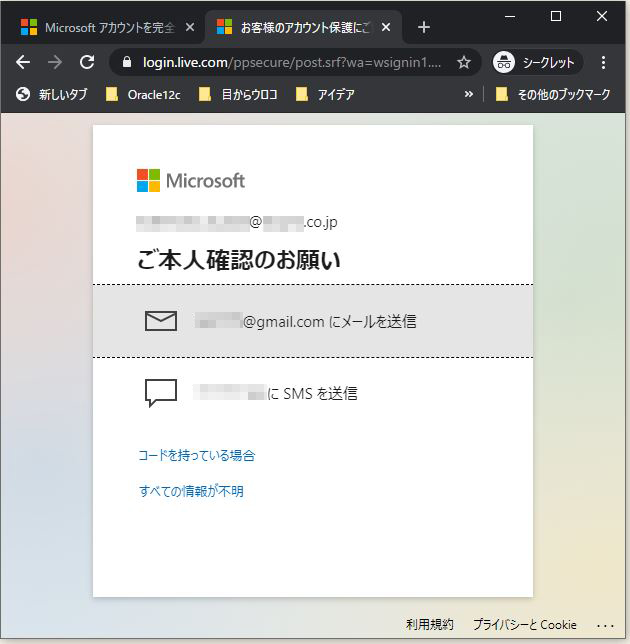Open the 利用規約 footer link
Screen dimensions: 630x644
click(430, 624)
